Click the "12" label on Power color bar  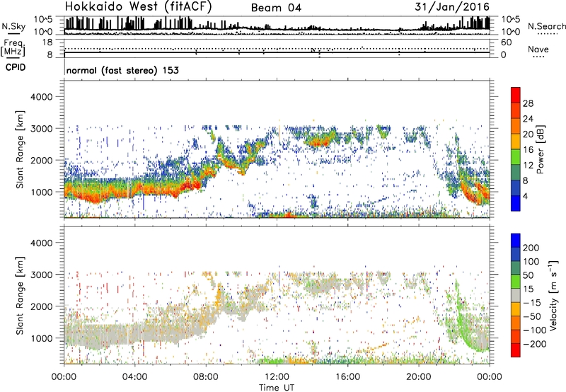[x=528, y=166]
